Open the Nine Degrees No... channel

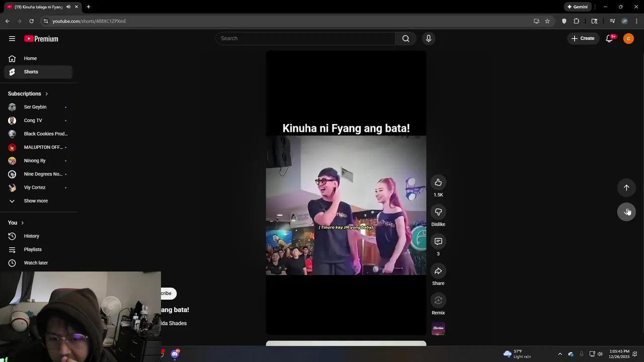tap(38, 174)
